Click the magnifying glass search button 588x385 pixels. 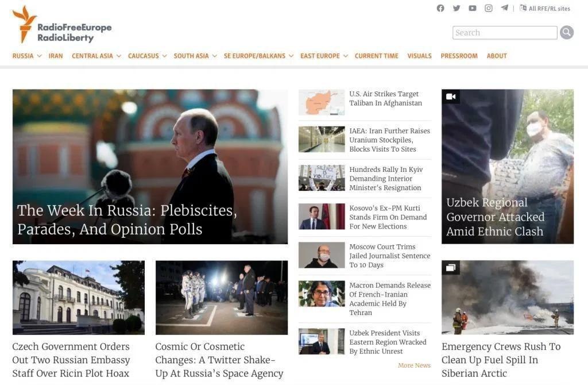567,33
